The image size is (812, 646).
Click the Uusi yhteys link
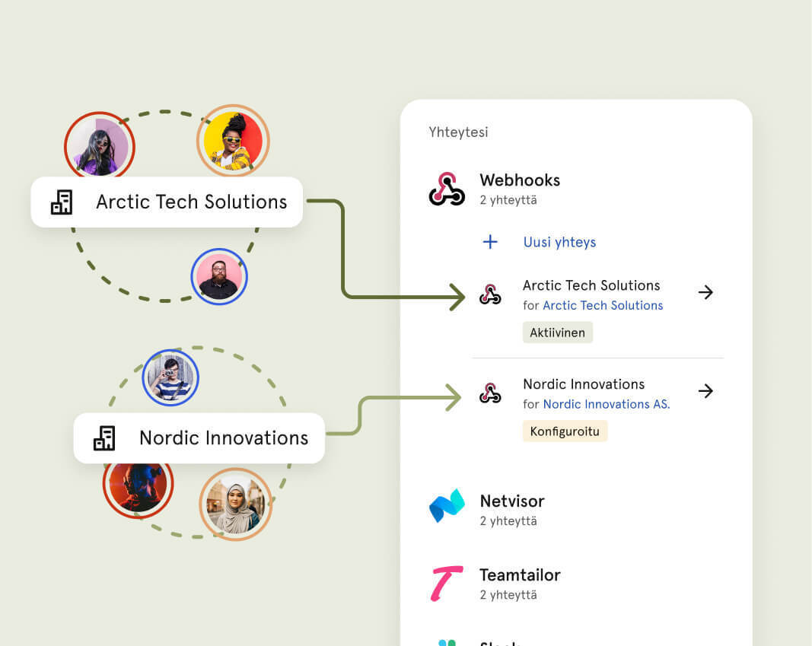tap(559, 242)
